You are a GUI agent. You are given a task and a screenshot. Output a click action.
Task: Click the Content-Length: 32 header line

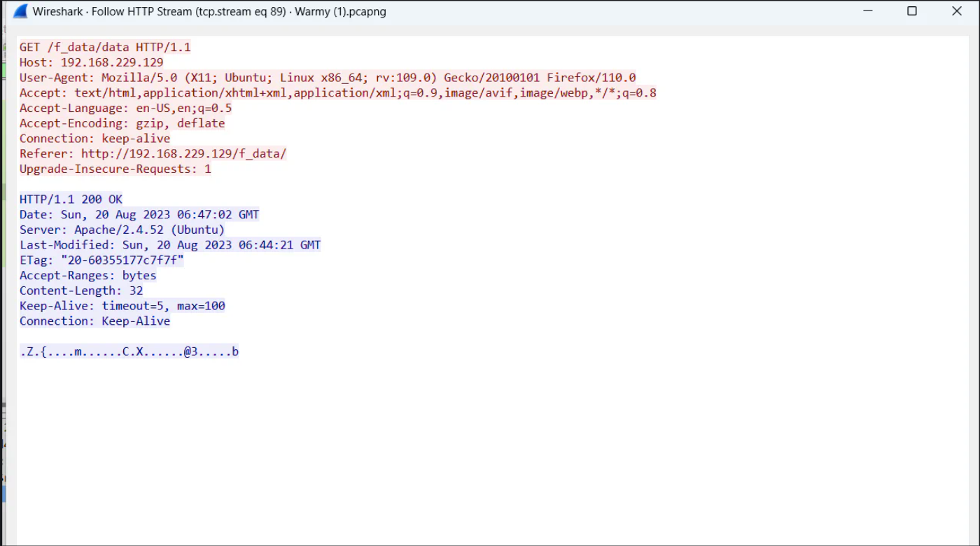tap(80, 291)
